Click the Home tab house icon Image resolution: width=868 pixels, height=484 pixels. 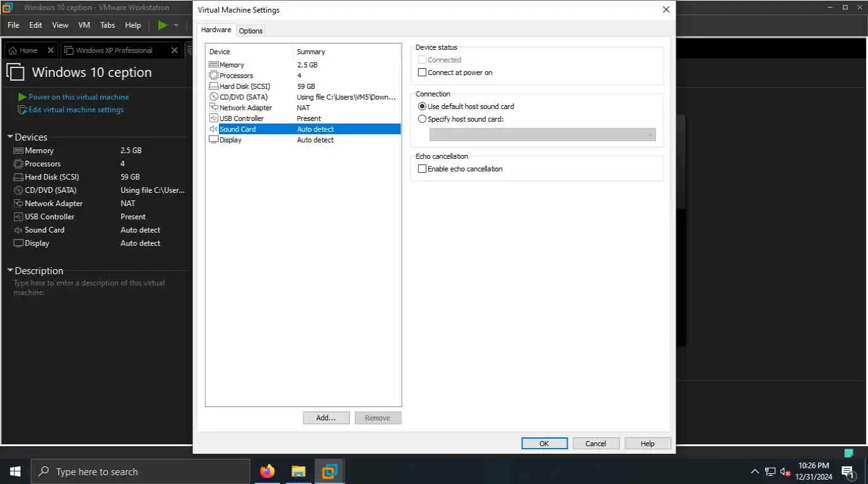tap(13, 50)
